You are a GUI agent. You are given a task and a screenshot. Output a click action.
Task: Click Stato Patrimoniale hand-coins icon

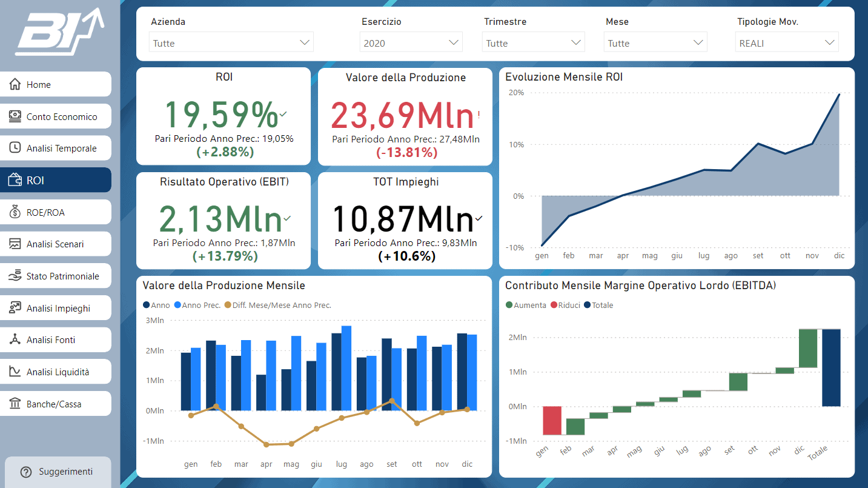pos(15,276)
